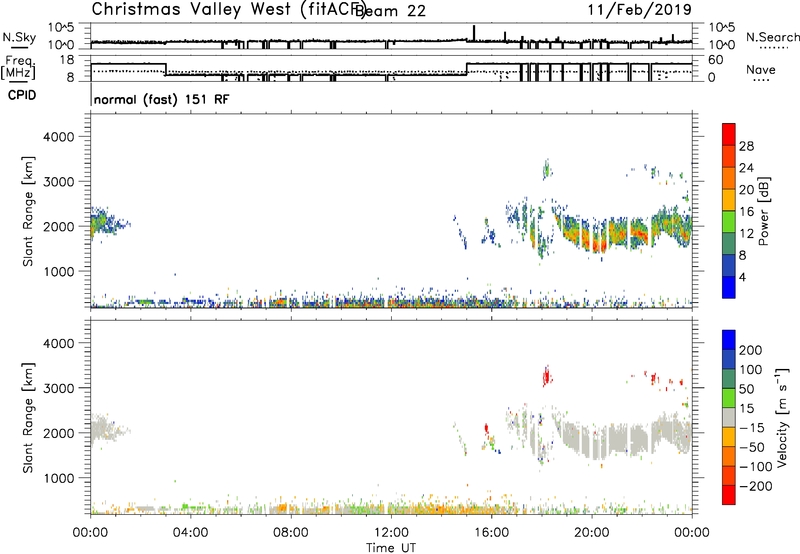Image resolution: width=800 pixels, height=554 pixels.
Task: Click the 'Nave' legend label
Action: (x=761, y=70)
